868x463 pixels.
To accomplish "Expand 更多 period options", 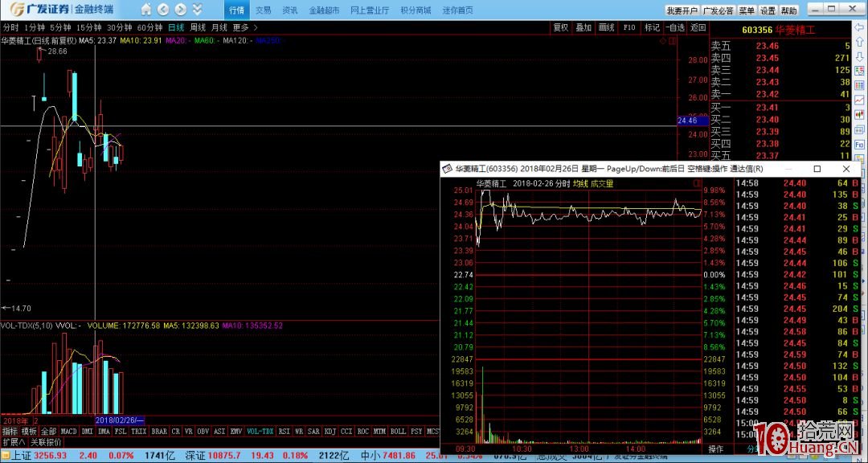I will pos(245,27).
